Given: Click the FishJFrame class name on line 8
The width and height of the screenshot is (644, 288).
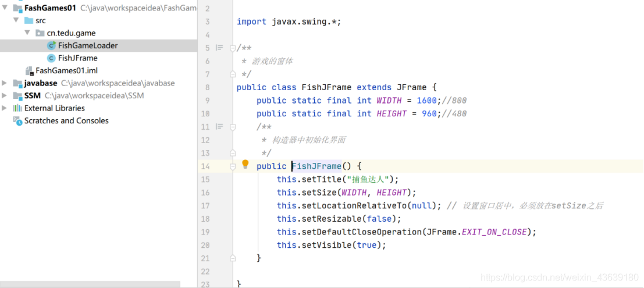Looking at the screenshot, I should (326, 87).
